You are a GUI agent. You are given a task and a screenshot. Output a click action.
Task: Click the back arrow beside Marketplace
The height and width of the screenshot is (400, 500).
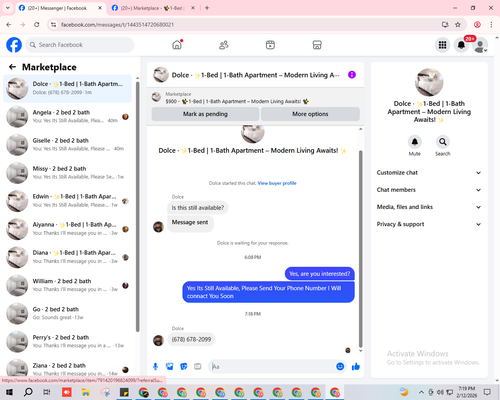point(12,67)
